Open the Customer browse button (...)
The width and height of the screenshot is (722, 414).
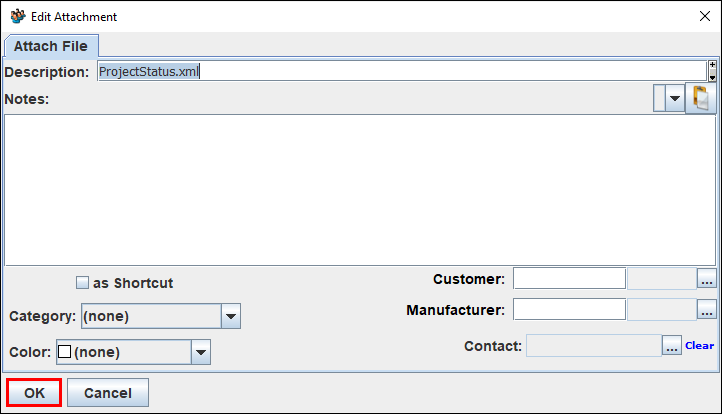707,279
